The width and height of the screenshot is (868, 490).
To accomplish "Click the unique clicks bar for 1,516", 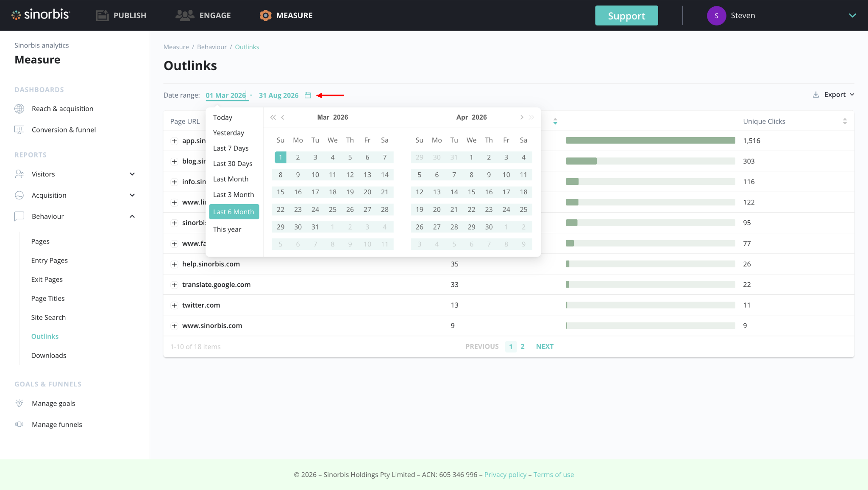I will (x=651, y=141).
